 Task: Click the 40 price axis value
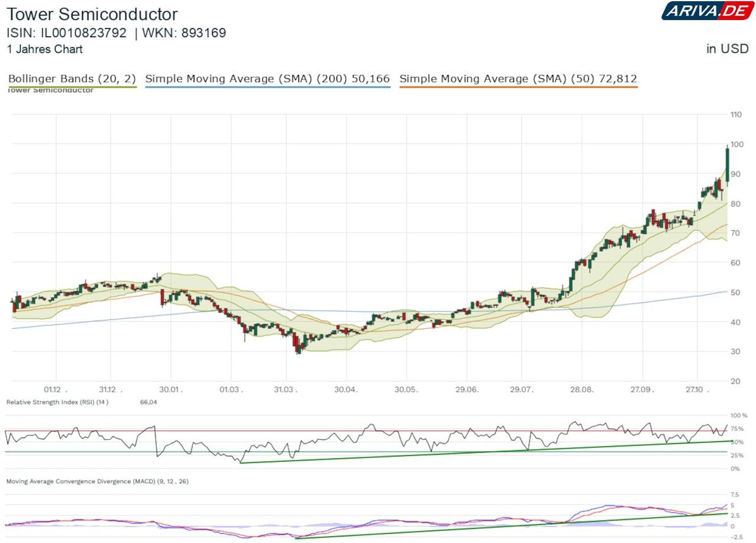click(736, 322)
